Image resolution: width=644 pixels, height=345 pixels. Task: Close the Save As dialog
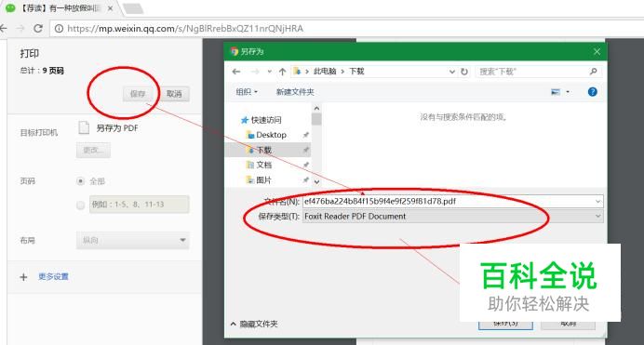coord(597,51)
